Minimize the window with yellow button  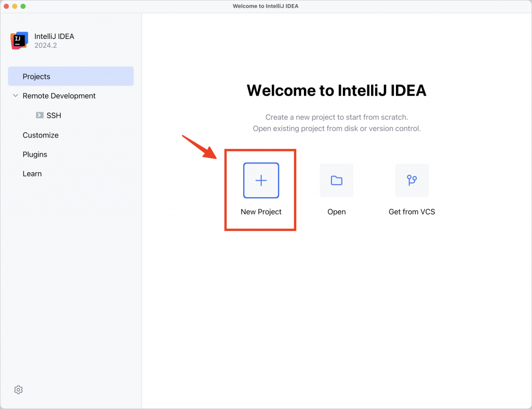(15, 6)
